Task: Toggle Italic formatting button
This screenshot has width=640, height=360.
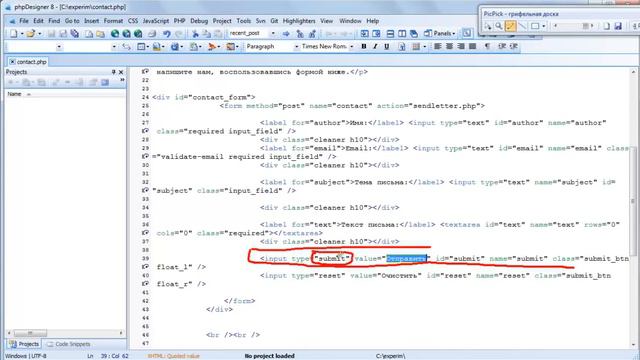Action: pyautogui.click(x=375, y=47)
